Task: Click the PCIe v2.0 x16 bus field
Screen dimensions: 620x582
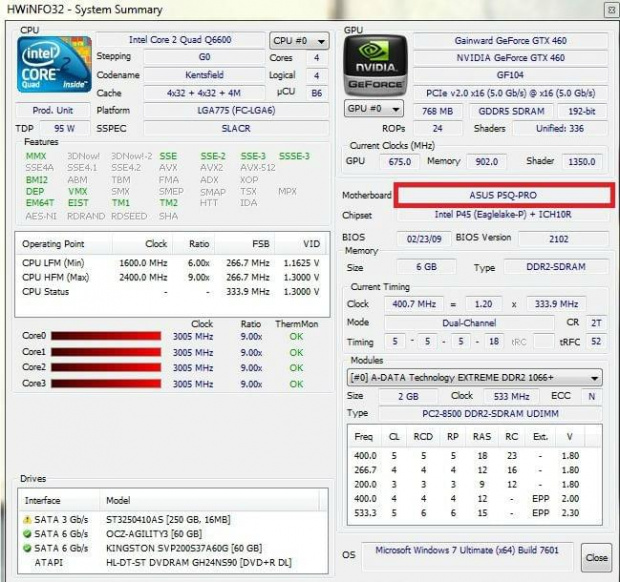Action: tap(510, 93)
